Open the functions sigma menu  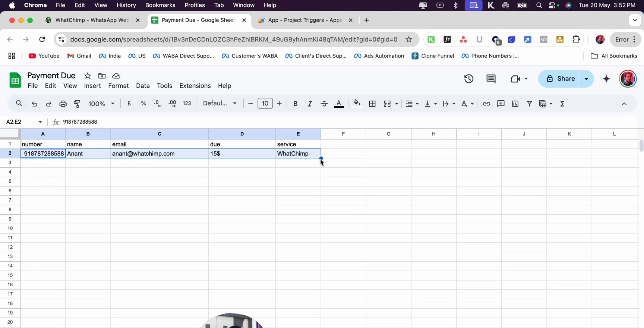tap(562, 104)
